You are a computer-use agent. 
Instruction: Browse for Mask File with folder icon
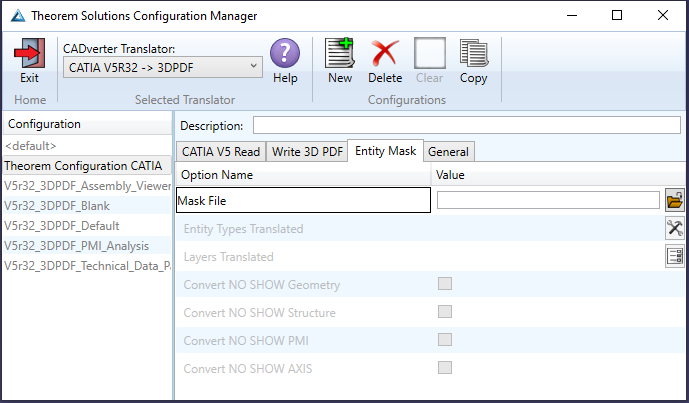(674, 200)
